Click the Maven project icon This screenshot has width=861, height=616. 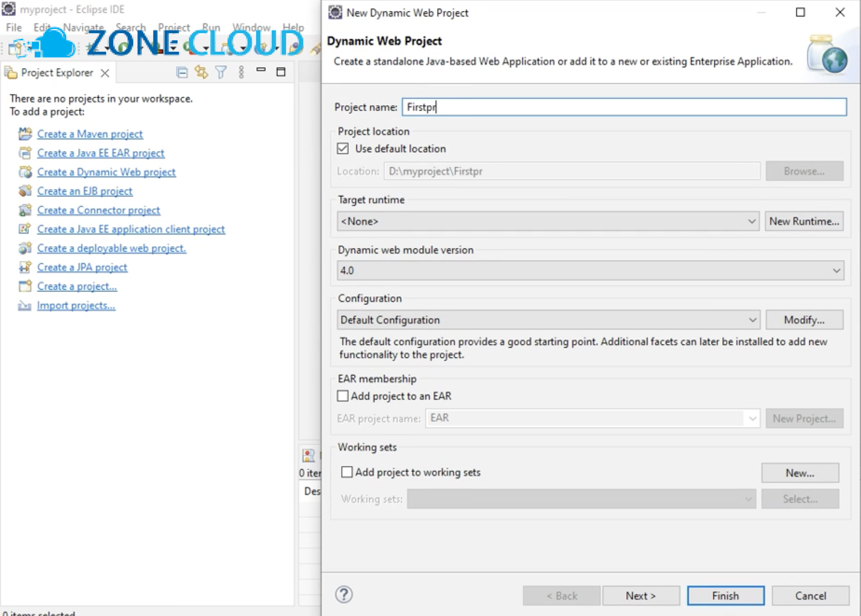25,134
